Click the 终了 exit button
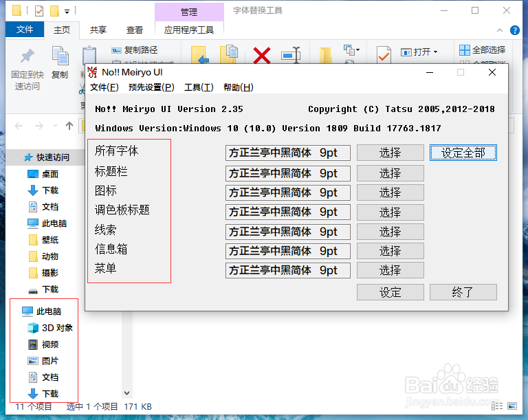 point(463,292)
